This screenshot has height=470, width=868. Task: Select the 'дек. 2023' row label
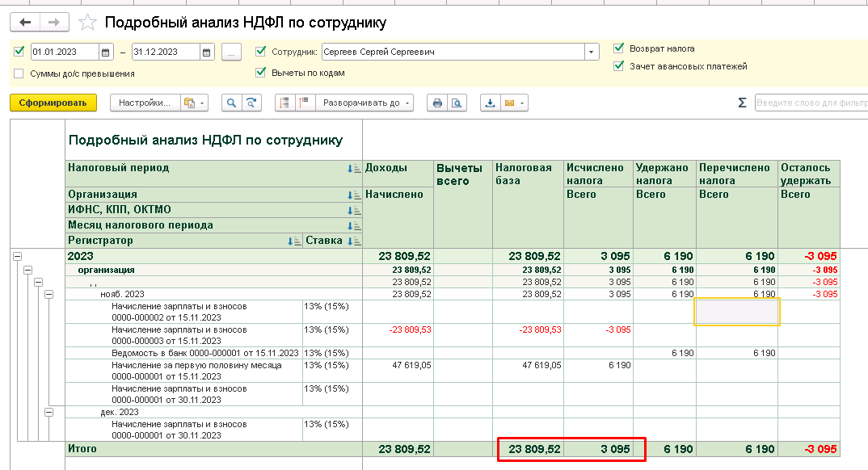(120, 412)
